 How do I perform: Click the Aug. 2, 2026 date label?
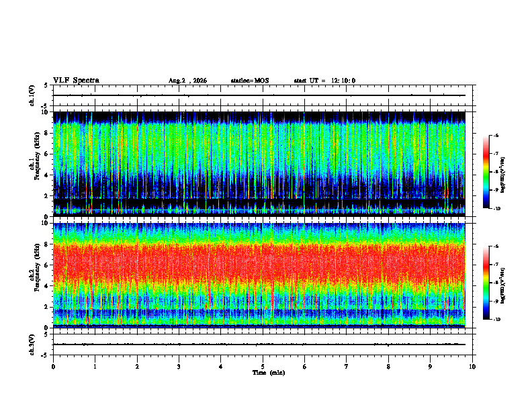[x=187, y=81]
